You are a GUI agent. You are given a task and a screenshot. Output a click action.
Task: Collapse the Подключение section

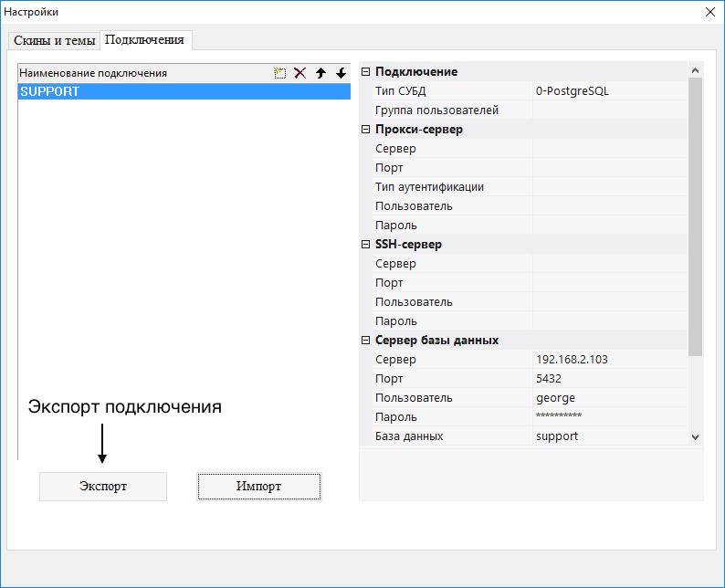point(366,72)
